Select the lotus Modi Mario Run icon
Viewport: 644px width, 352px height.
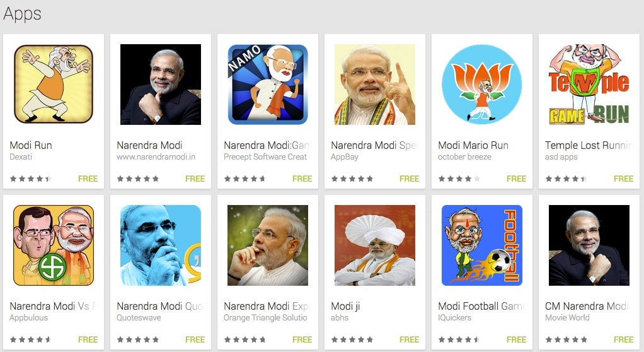coord(482,85)
